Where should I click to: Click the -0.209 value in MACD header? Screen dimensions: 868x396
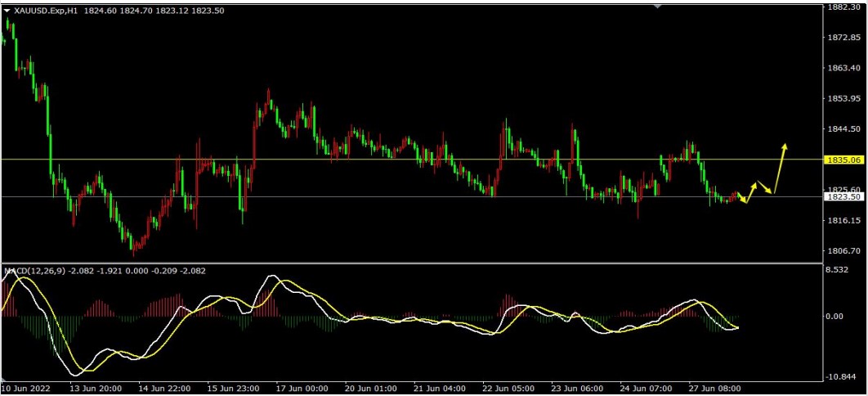(162, 271)
